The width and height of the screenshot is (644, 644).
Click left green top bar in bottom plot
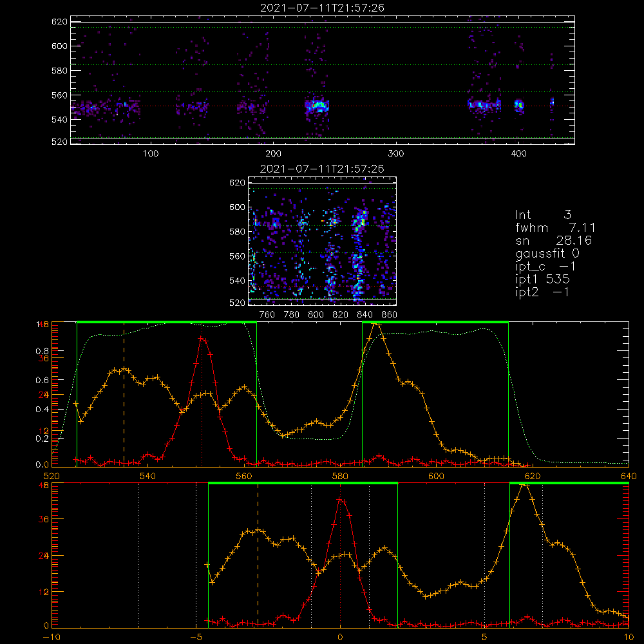[303, 483]
